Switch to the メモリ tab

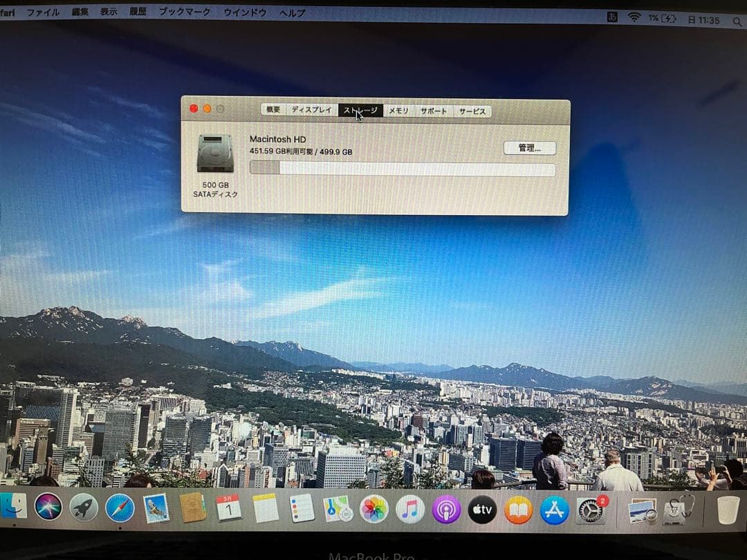point(399,110)
